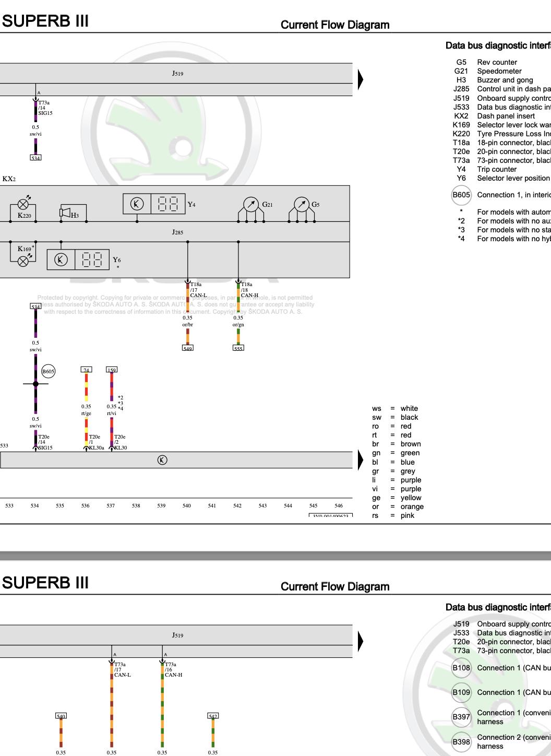This screenshot has height=756, width=551.
Task: Select the H3 buzzer and gong symbol
Action: point(66,212)
